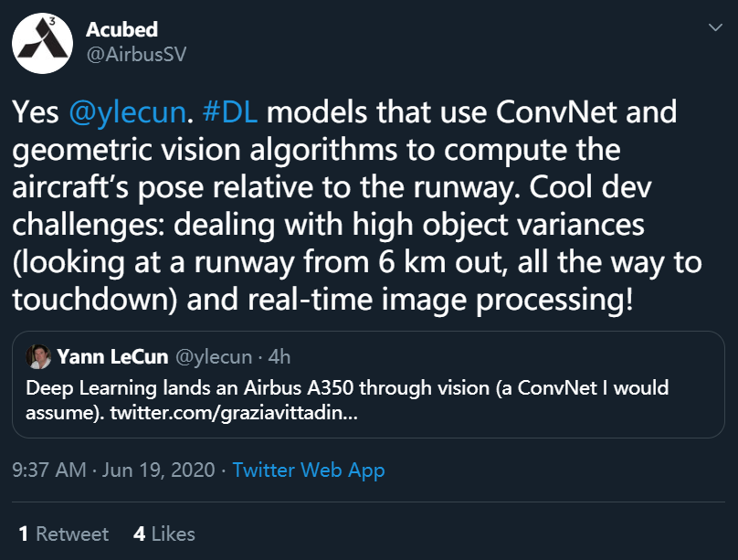Open the Twitter Web App source link
The height and width of the screenshot is (560, 738).
pyautogui.click(x=308, y=470)
